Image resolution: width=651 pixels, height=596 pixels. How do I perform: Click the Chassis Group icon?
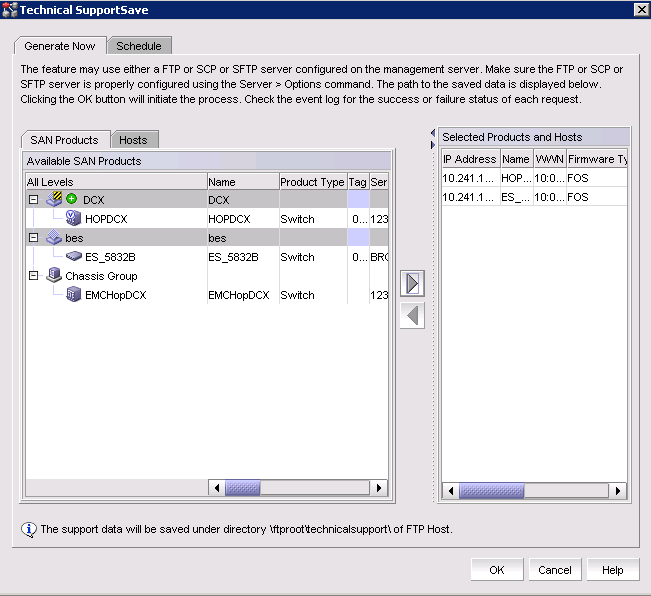[x=55, y=276]
